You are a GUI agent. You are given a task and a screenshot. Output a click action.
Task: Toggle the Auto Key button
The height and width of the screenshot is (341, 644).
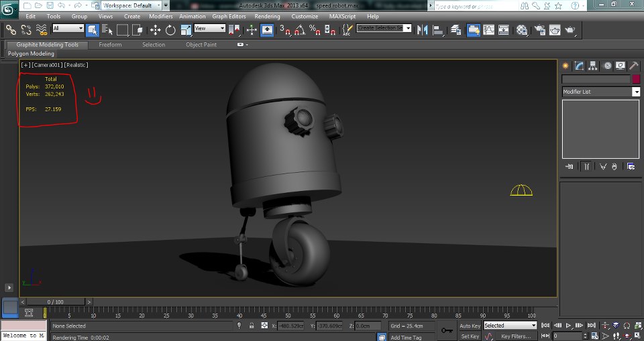(x=470, y=326)
